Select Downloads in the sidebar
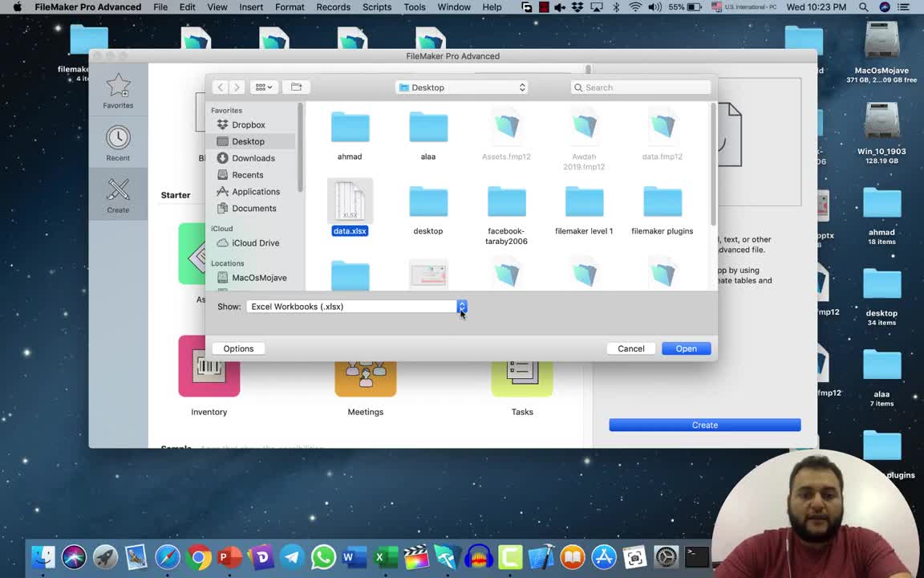 coord(253,158)
